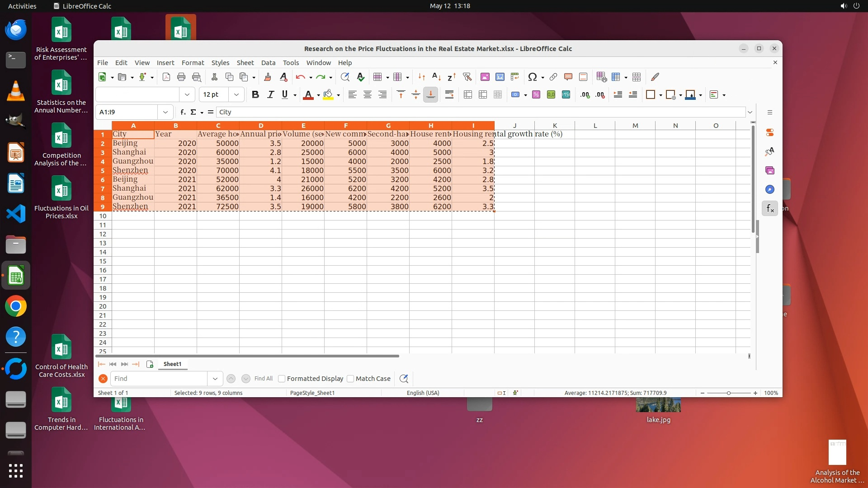Click the Format as Percent icon

[536, 94]
